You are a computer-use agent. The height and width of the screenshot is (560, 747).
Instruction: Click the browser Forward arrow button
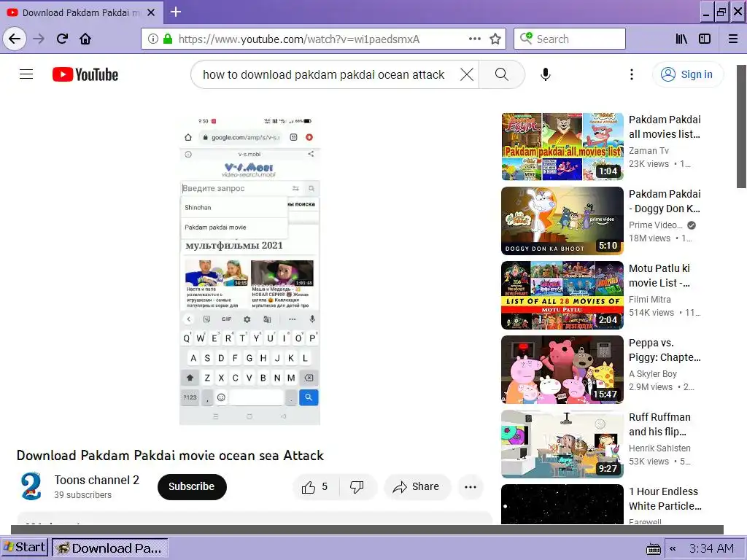[39, 39]
